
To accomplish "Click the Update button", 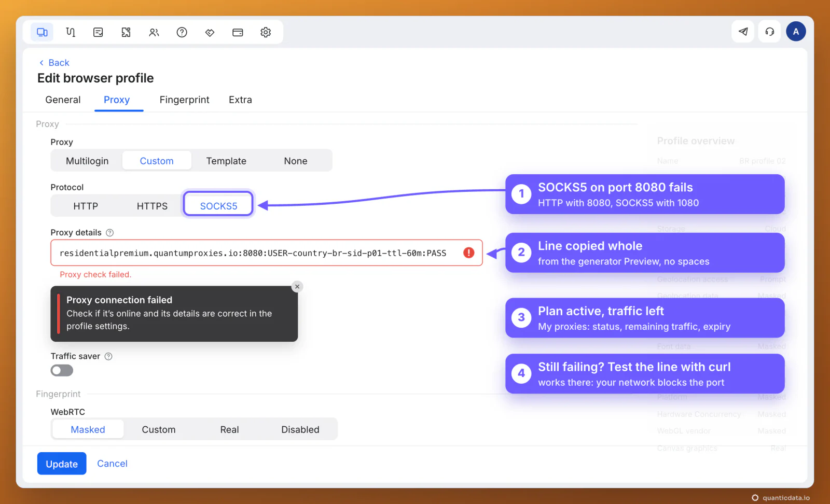I will click(62, 464).
